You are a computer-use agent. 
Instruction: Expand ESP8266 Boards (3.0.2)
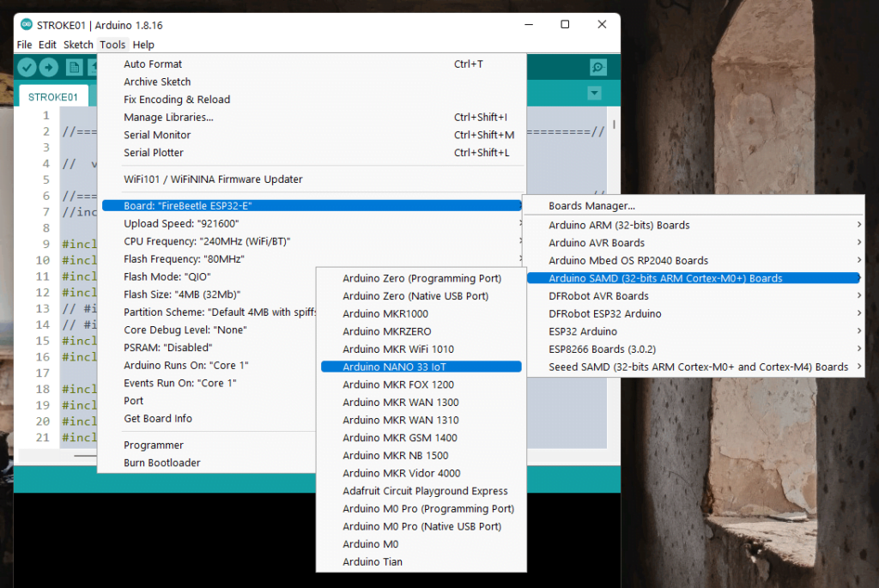coord(695,349)
